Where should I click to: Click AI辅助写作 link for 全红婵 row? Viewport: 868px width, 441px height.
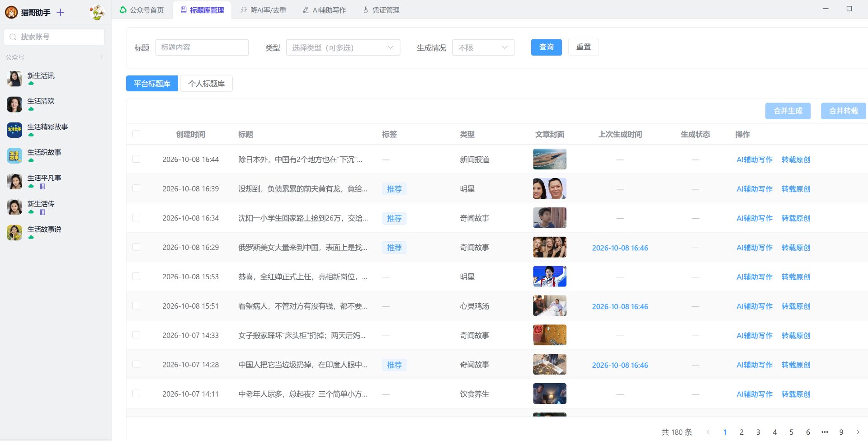pyautogui.click(x=755, y=277)
